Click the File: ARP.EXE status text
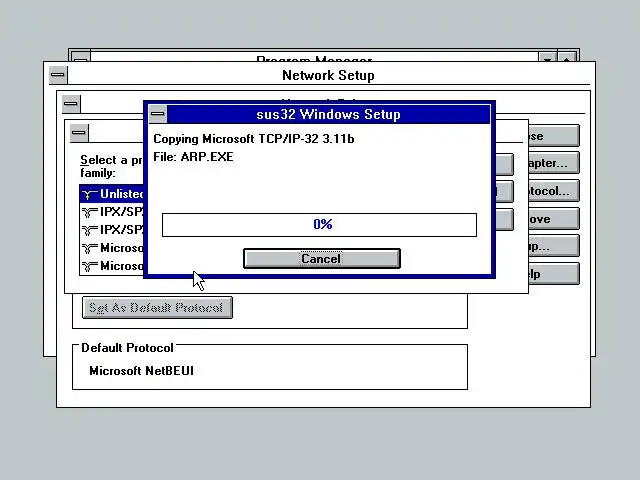 point(193,157)
